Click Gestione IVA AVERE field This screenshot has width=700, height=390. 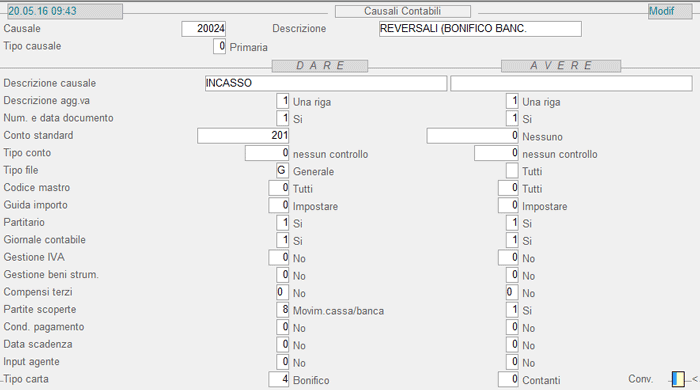[508, 257]
